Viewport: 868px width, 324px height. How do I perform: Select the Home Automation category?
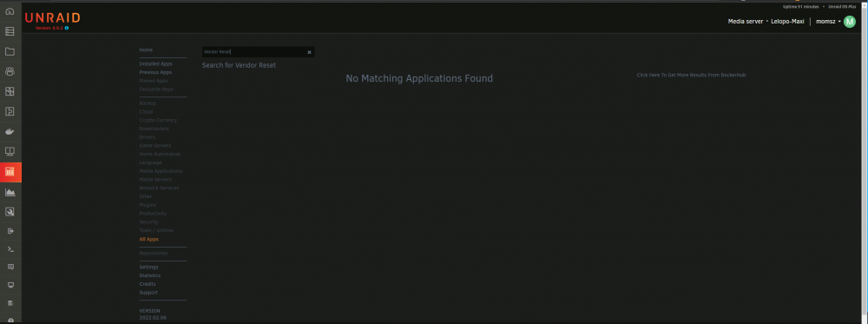(160, 154)
